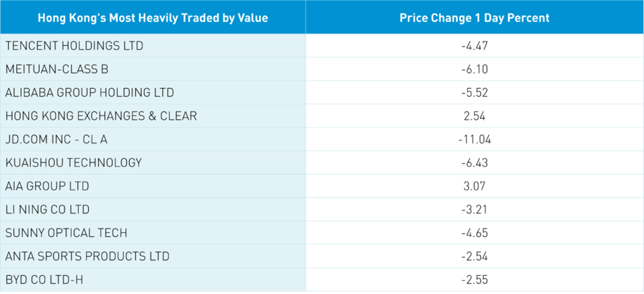Select the Meituan-Class B cell
The width and height of the screenshot is (644, 294).
(57, 69)
